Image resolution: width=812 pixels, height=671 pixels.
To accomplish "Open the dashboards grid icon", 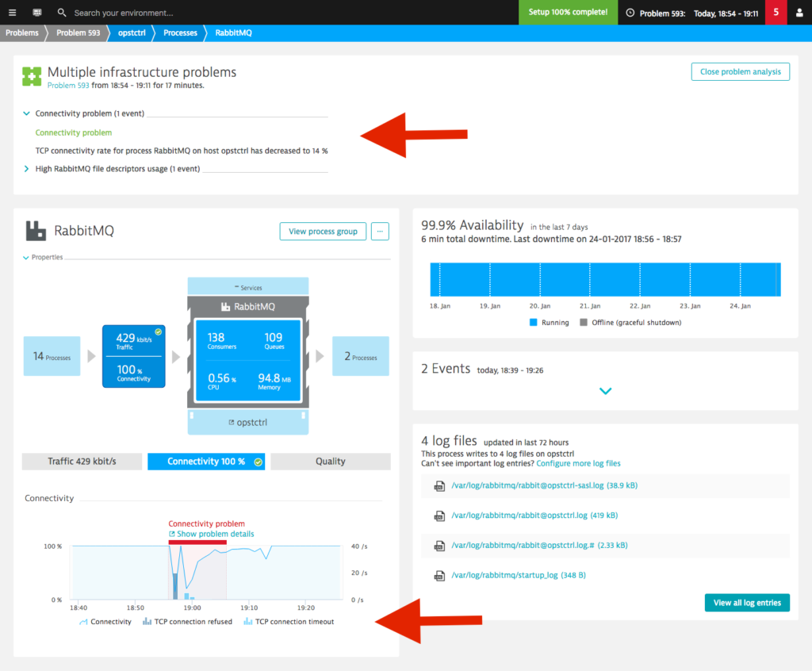I will pyautogui.click(x=36, y=13).
